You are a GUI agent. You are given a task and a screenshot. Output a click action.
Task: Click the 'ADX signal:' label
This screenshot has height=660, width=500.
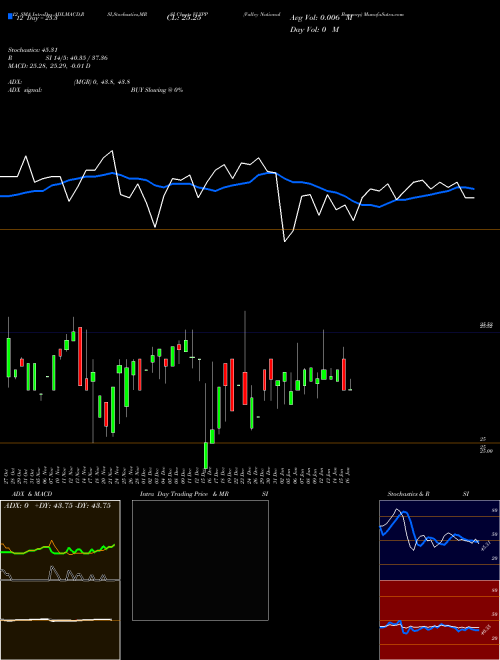pyautogui.click(x=24, y=90)
